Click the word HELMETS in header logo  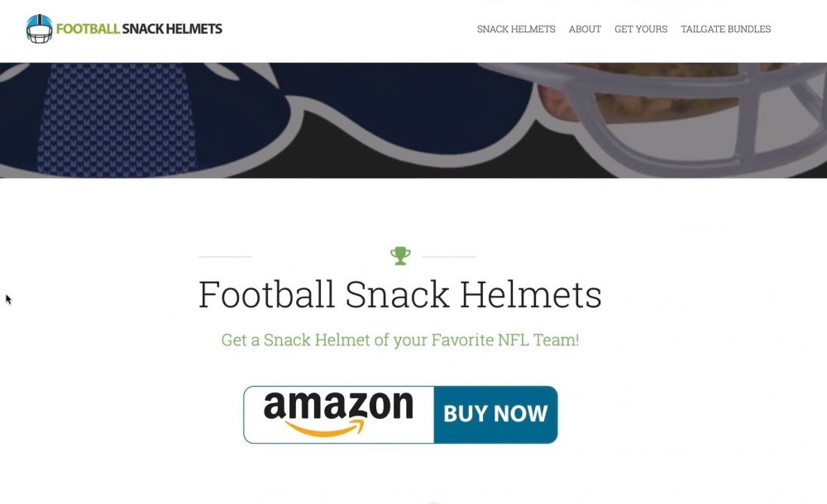pyautogui.click(x=194, y=29)
